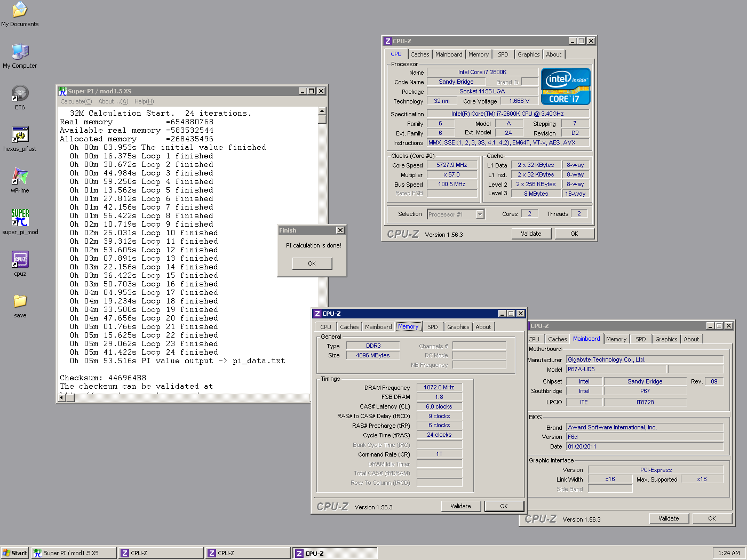
Task: Click the Core Speed value 5727.9 MHz
Action: 452,165
